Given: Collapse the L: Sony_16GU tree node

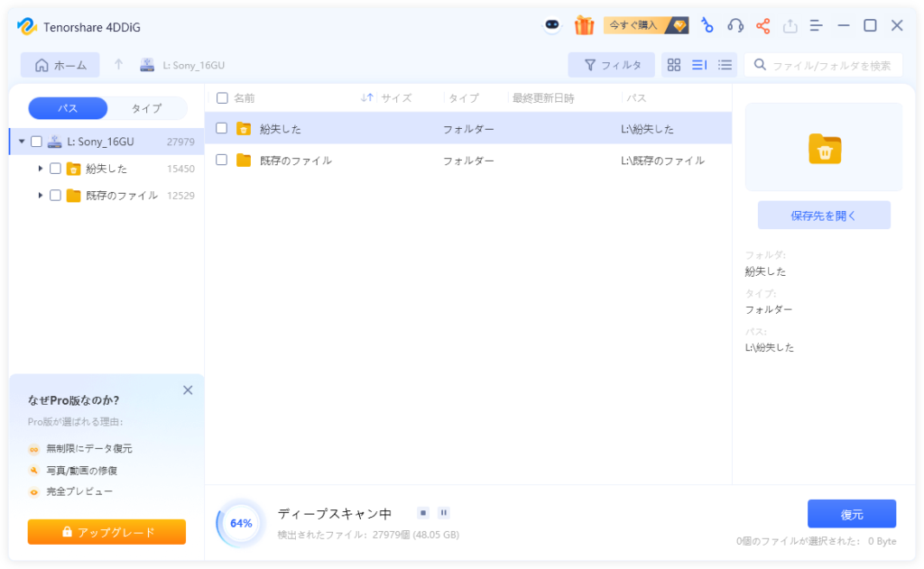Looking at the screenshot, I should point(22,142).
